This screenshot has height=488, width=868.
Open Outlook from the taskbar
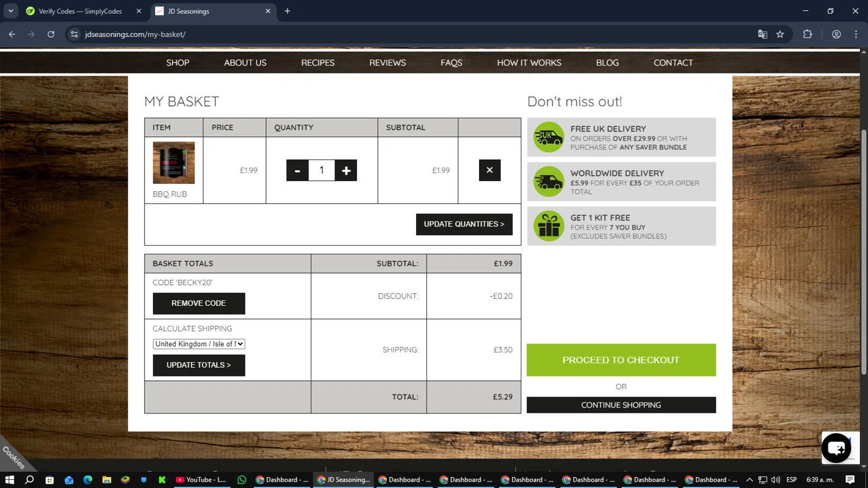pyautogui.click(x=69, y=480)
